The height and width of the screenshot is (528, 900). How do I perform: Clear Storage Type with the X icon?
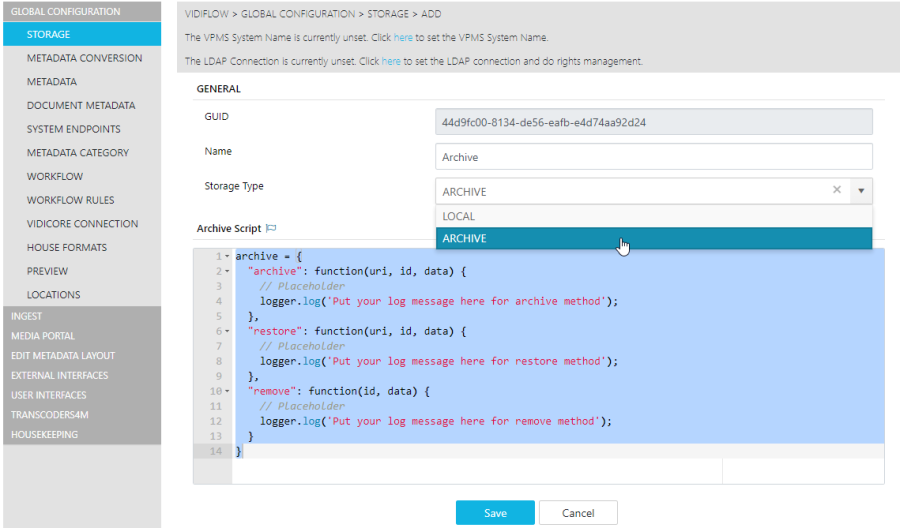[x=837, y=190]
